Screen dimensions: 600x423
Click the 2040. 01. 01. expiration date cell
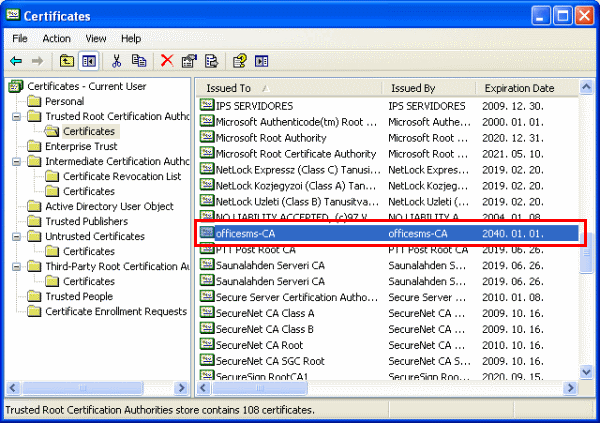(x=513, y=234)
